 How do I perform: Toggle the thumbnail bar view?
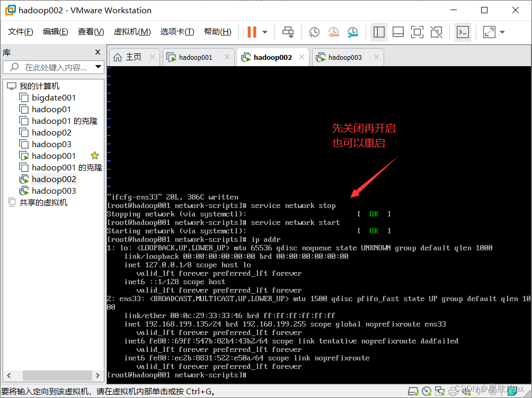click(x=398, y=32)
